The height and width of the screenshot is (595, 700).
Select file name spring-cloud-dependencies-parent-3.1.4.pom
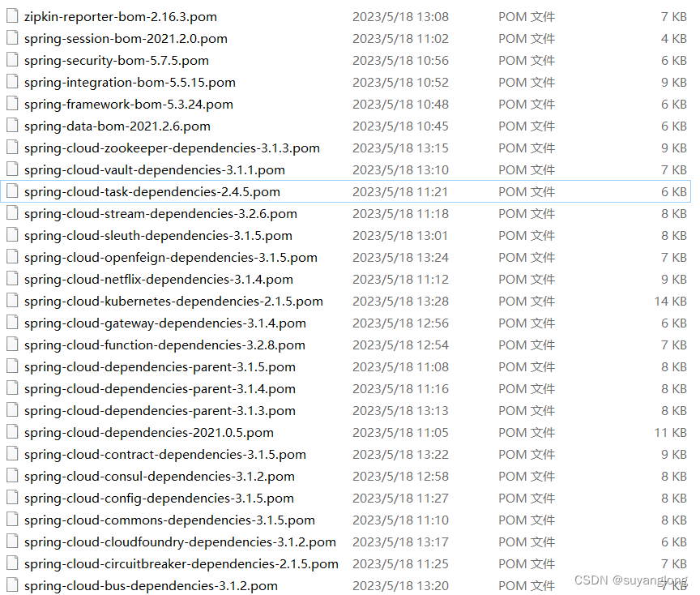[160, 389]
